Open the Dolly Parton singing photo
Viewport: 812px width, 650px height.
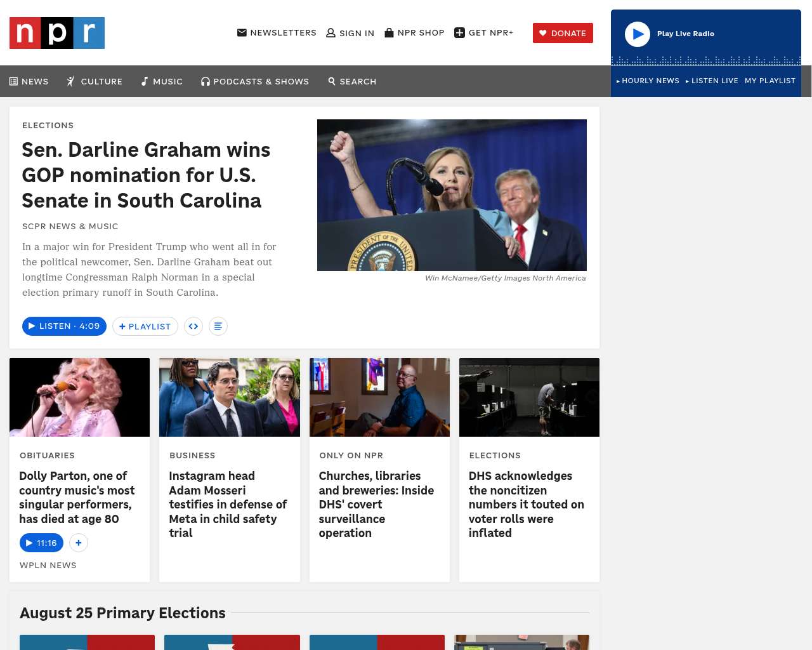[79, 397]
